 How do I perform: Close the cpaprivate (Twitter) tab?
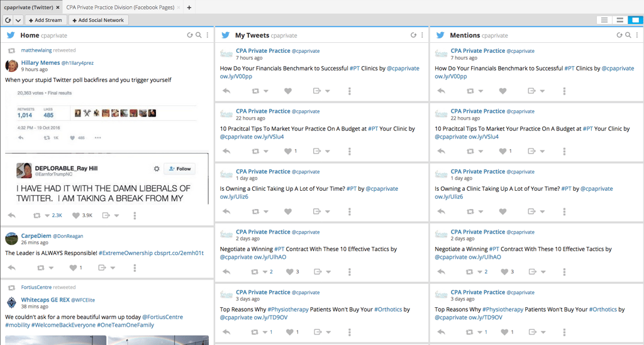(58, 8)
